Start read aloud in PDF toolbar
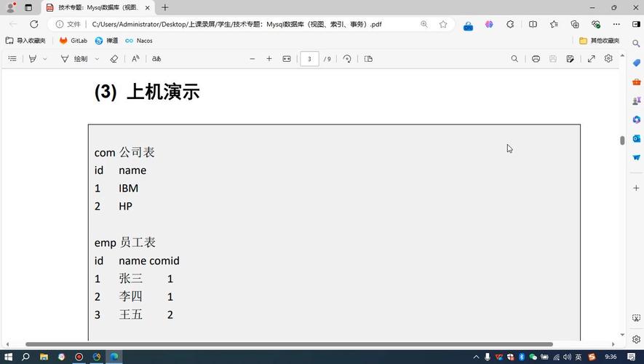 [135, 59]
